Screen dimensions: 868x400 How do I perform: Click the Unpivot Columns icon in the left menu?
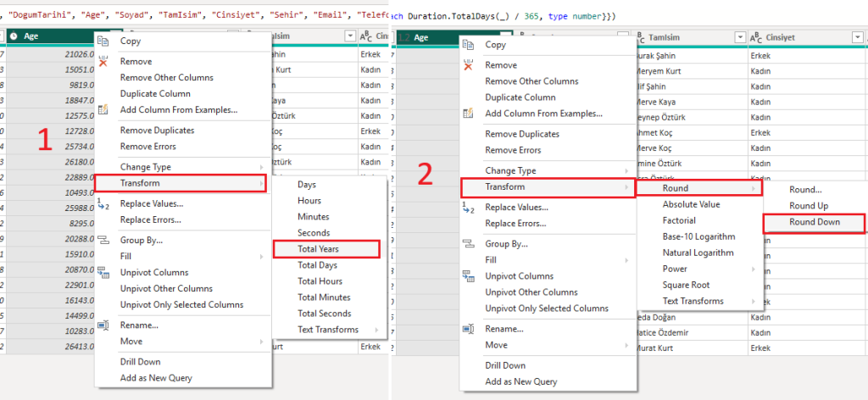[103, 272]
